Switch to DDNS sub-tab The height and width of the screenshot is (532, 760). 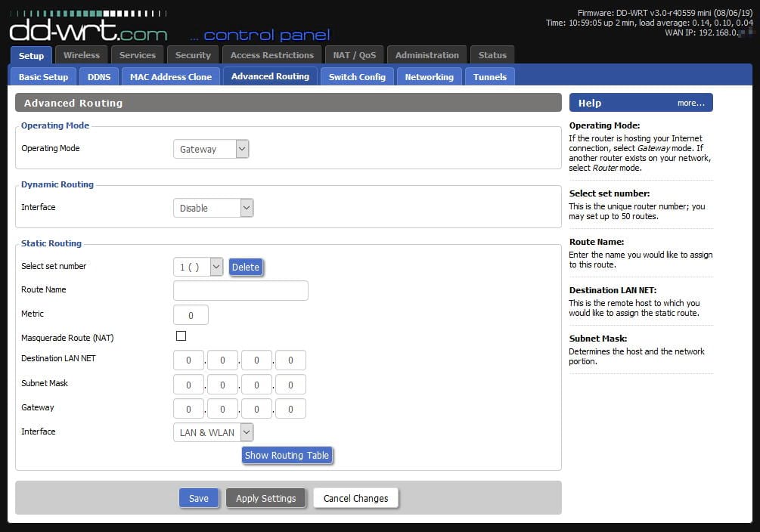(x=99, y=76)
